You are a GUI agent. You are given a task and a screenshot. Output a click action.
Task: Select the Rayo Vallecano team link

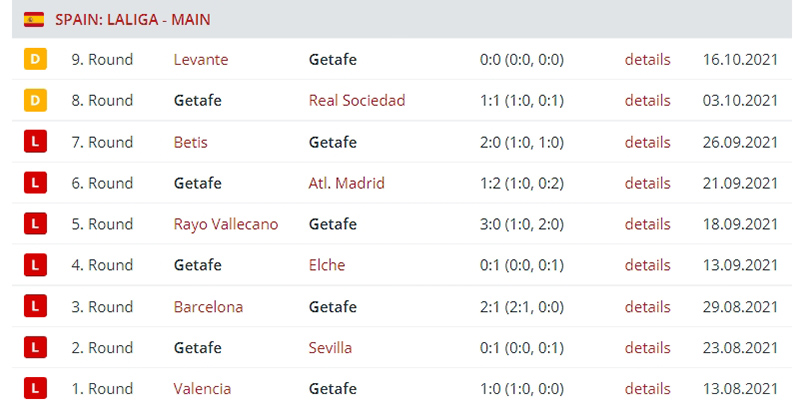click(x=226, y=224)
